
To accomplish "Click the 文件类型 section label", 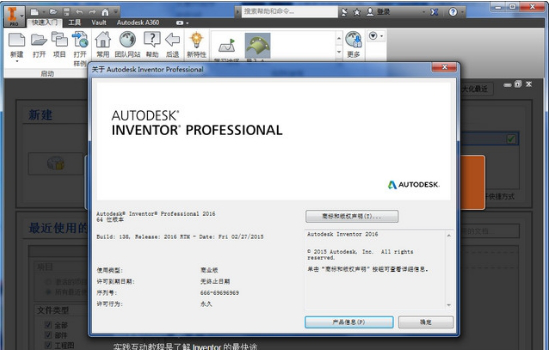I will 53,310.
